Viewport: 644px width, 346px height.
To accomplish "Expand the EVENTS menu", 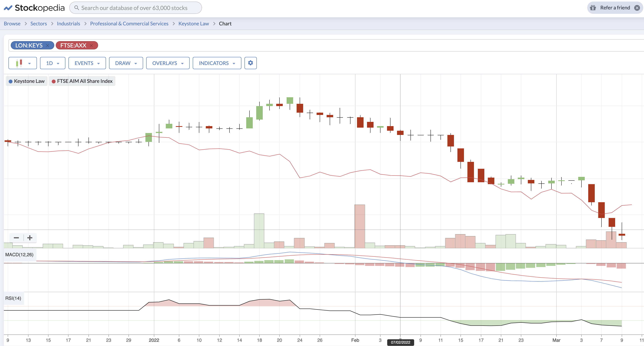I will (x=87, y=63).
